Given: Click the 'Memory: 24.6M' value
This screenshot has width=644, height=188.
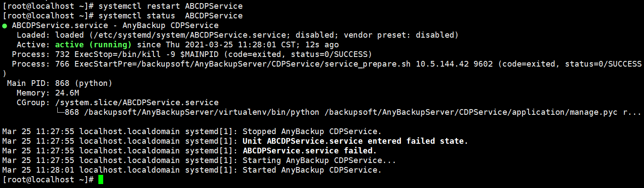Looking at the screenshot, I should (x=48, y=93).
